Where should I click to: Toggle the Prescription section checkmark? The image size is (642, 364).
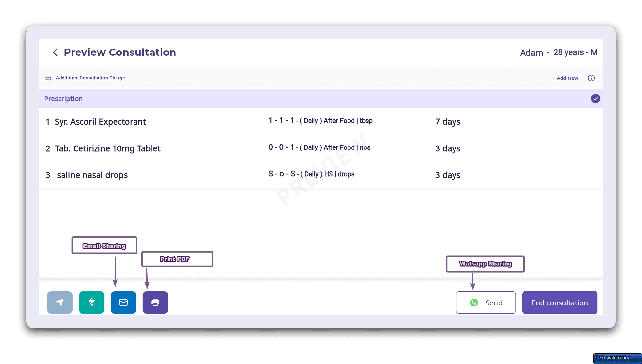tap(595, 98)
